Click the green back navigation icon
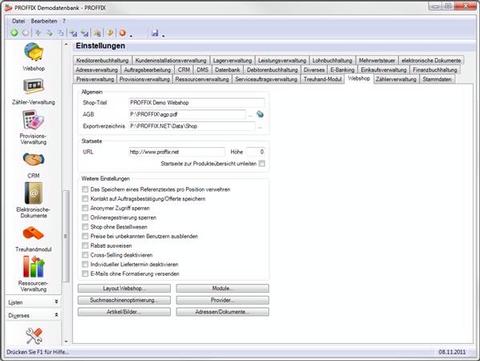This screenshot has width=480, height=361. (14, 33)
